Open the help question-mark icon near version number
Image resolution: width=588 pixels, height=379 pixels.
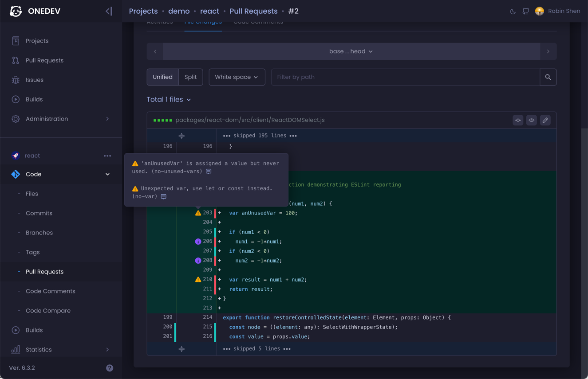click(x=109, y=368)
